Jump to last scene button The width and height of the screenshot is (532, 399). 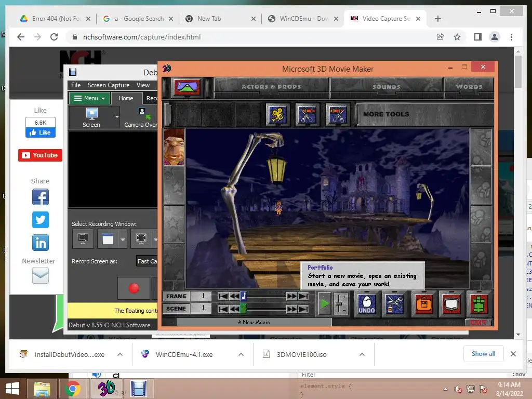click(303, 309)
